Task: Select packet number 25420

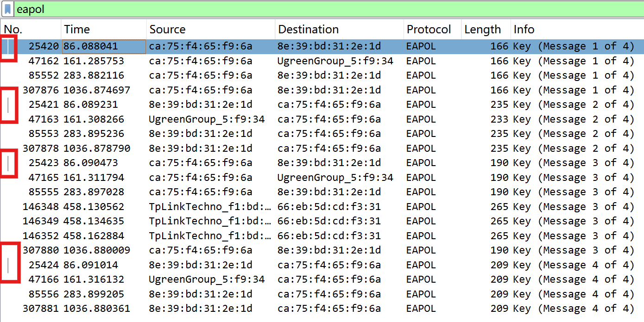Action: pyautogui.click(x=44, y=46)
